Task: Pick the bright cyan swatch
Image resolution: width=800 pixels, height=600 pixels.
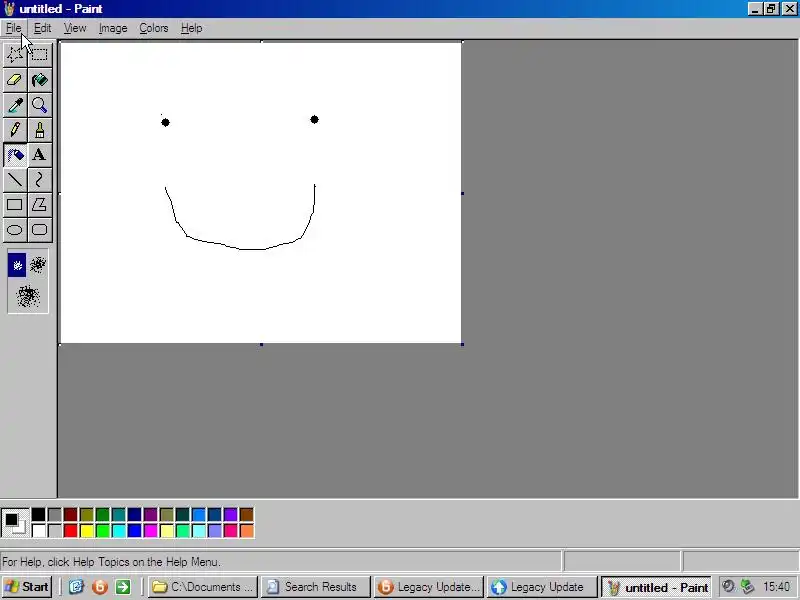Action: (x=118, y=531)
